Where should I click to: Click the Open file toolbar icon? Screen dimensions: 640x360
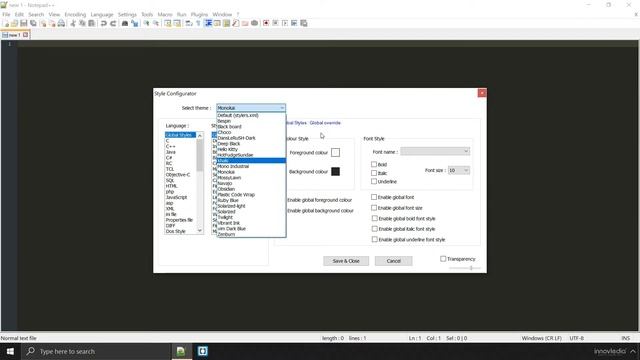click(x=15, y=23)
